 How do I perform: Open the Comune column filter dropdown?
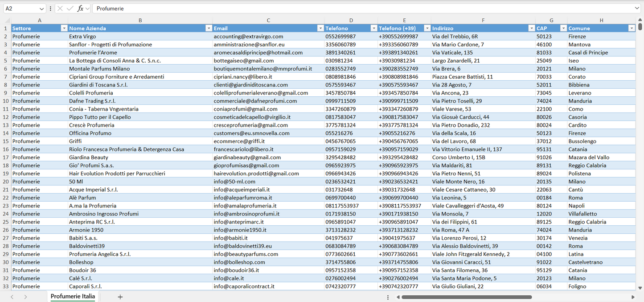click(632, 28)
